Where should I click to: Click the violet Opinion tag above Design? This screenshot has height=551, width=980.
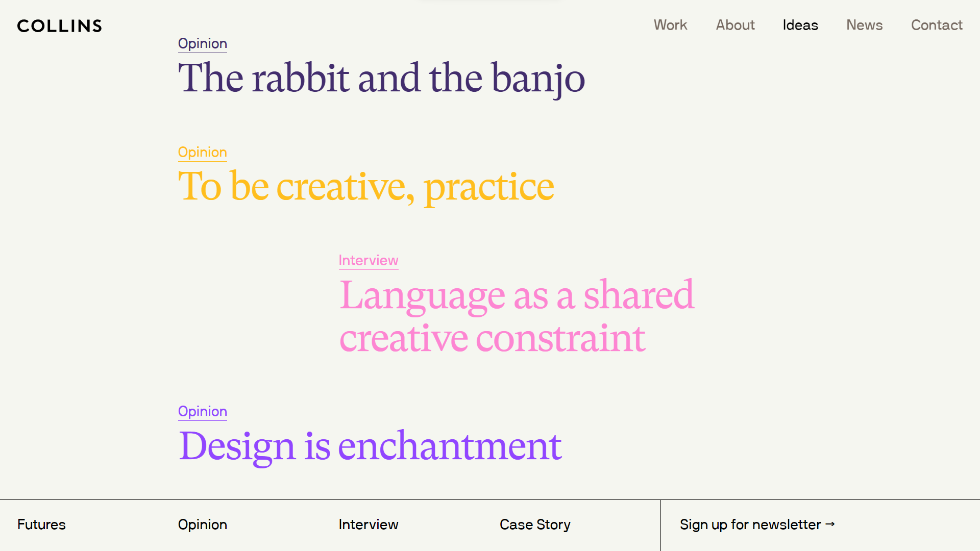pos(203,412)
